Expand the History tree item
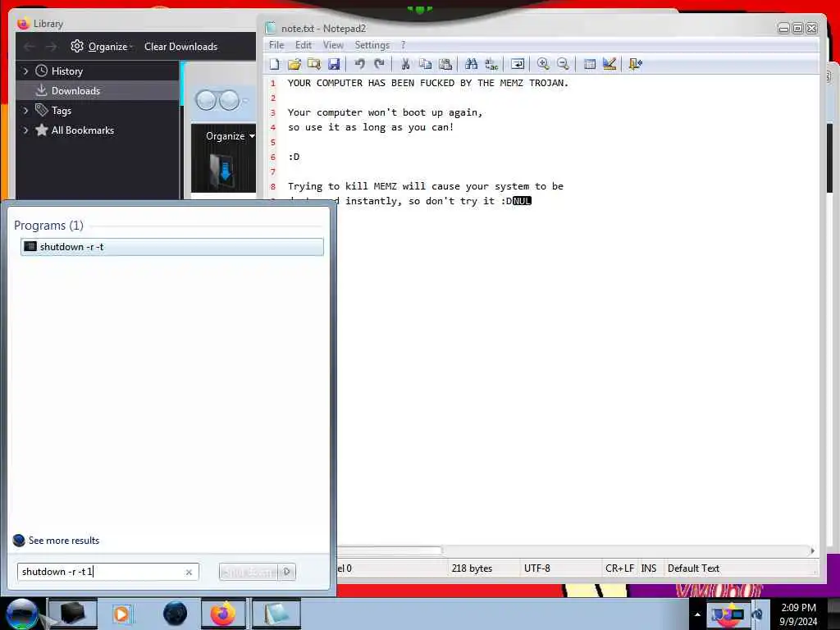 pos(25,71)
